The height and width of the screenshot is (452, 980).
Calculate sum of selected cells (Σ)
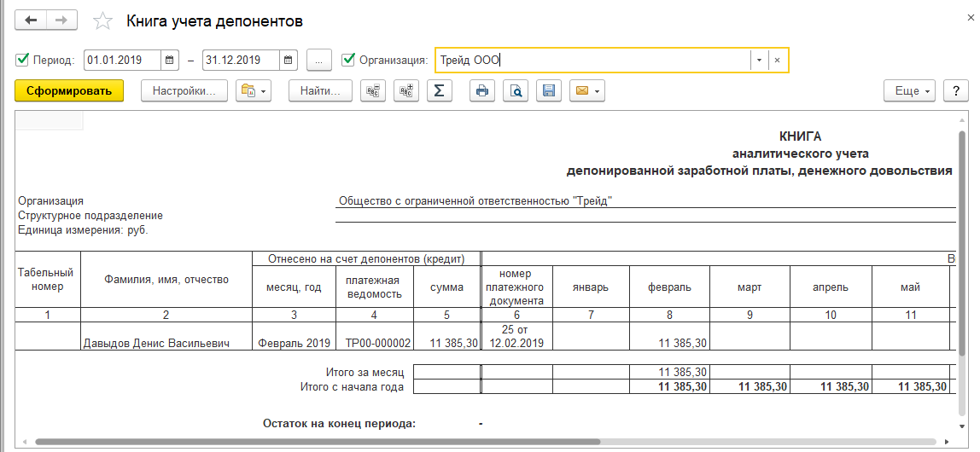440,90
